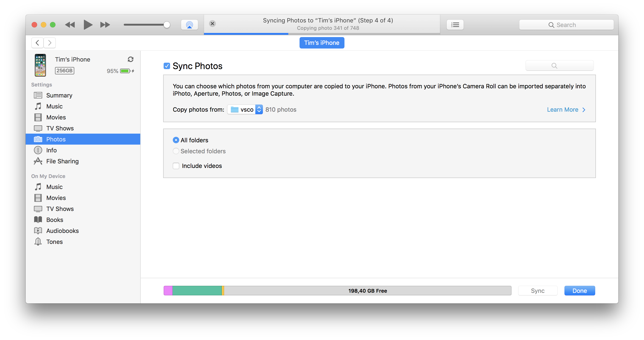Select the All folders radio button
Screen dimensions: 644x340
pyautogui.click(x=176, y=140)
